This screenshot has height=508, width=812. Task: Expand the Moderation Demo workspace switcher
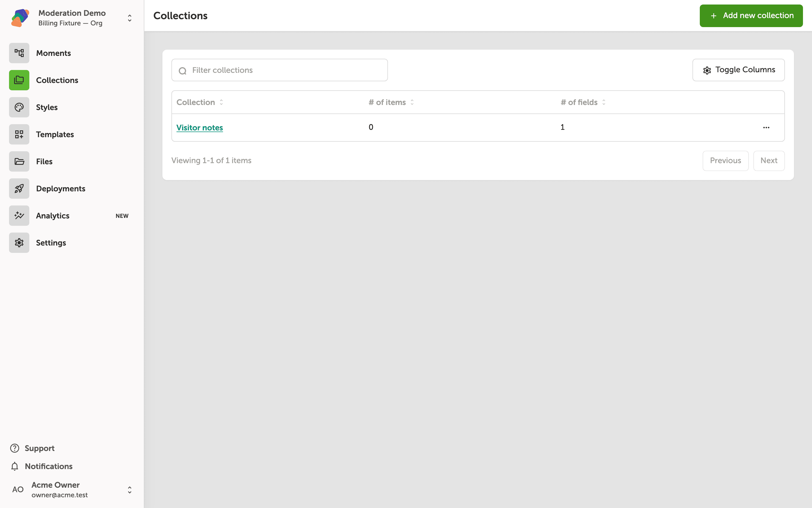(x=129, y=18)
